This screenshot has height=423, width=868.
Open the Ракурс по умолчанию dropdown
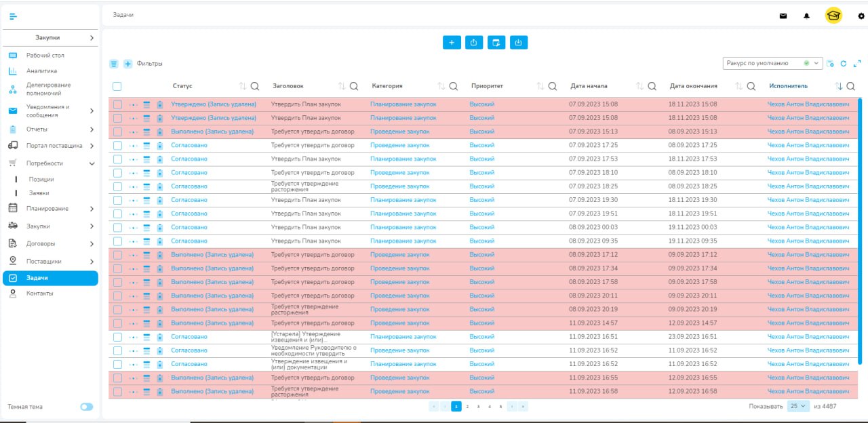click(773, 63)
